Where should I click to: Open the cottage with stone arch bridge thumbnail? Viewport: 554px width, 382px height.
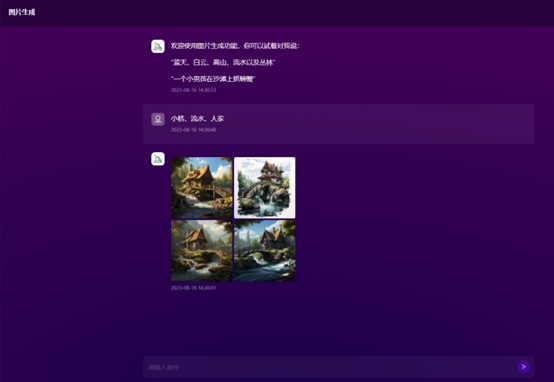(x=202, y=251)
